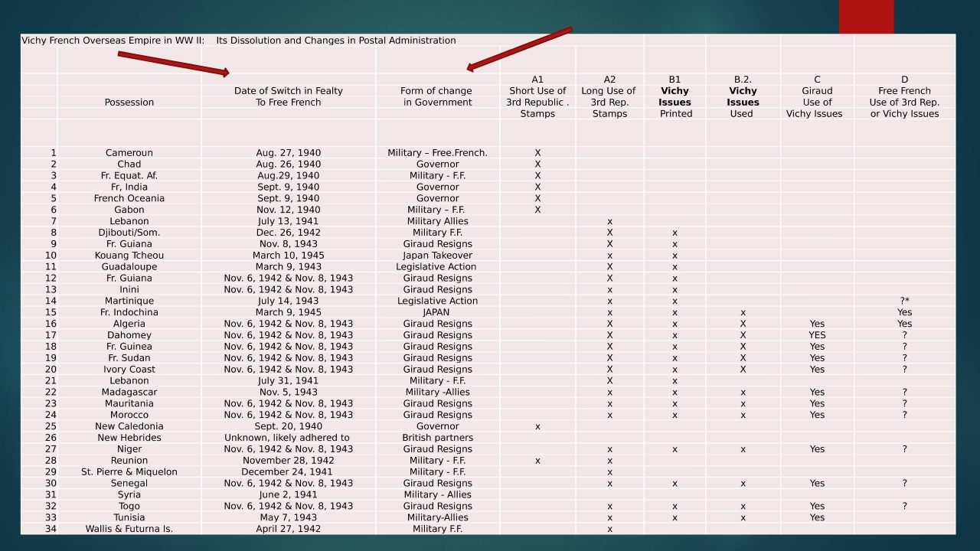Screen dimensions: 980x551
Task: Click the 'Unknown, likely adhered to' cell
Action: pyautogui.click(x=287, y=439)
